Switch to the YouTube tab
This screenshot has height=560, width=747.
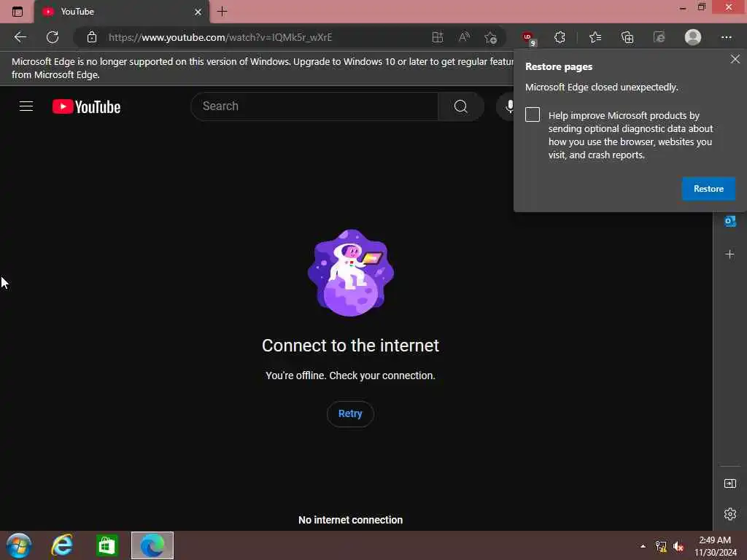[x=122, y=12]
